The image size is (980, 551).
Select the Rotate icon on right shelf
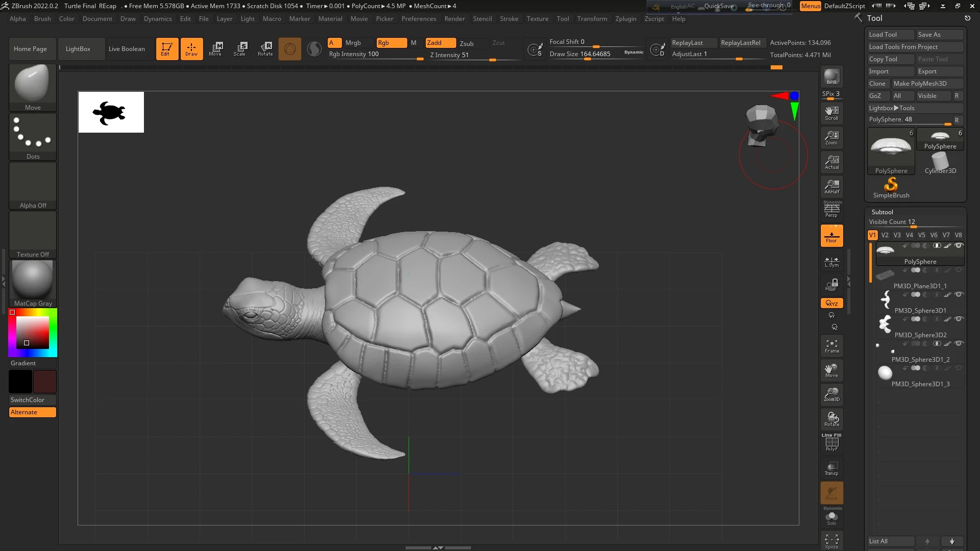click(831, 418)
